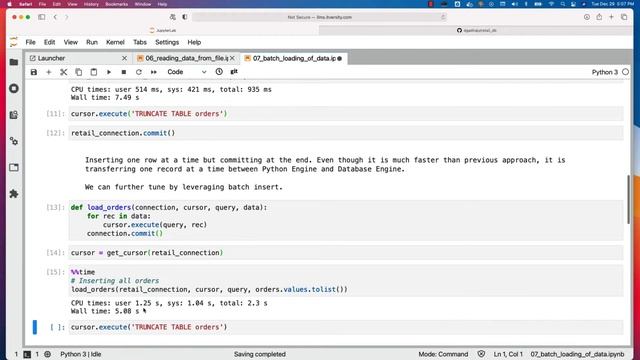The image size is (640, 360).
Task: Click the %%time load_orders cell 15
Action: tap(346, 281)
